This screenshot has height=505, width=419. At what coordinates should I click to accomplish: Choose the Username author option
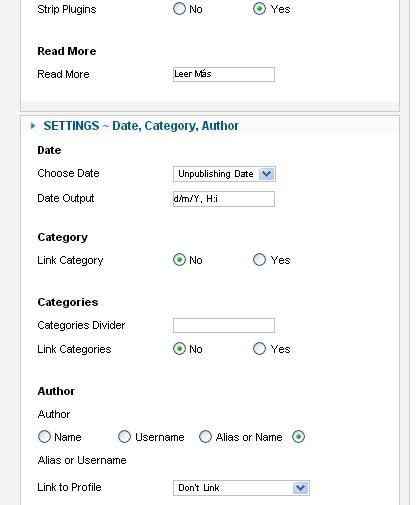[x=124, y=437]
